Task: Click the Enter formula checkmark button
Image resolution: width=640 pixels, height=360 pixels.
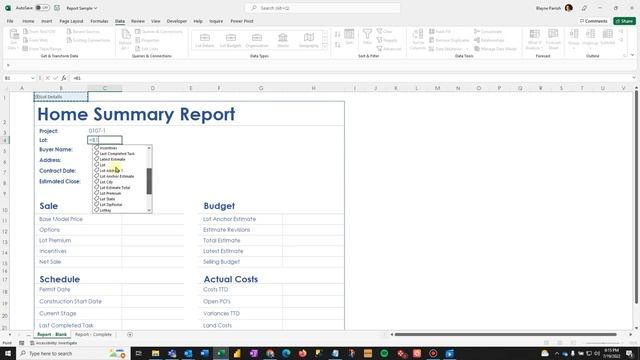Action: (x=55, y=78)
